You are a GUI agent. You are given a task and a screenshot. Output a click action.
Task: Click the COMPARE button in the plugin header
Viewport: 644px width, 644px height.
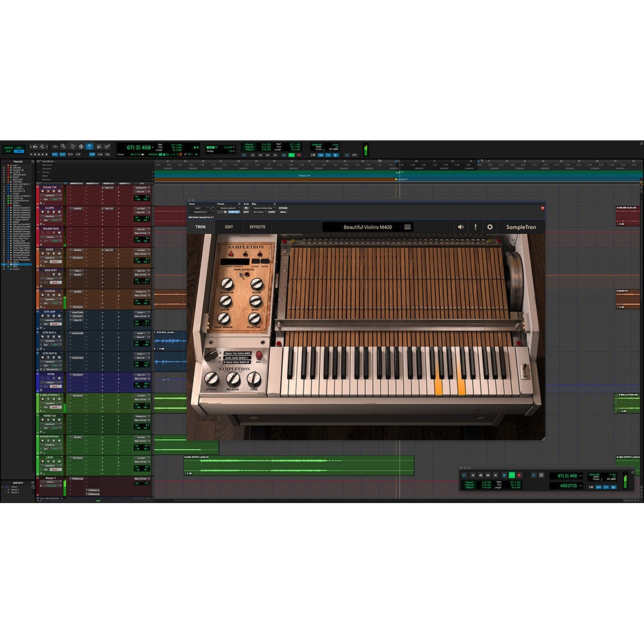click(x=234, y=213)
